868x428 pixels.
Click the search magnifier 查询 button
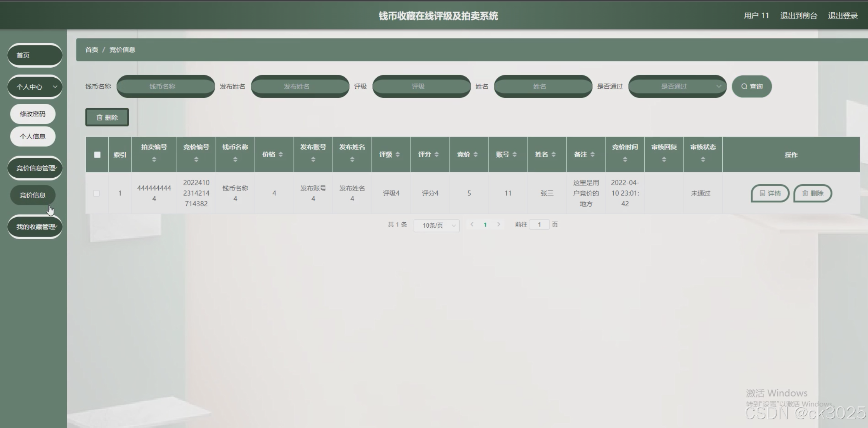[752, 87]
